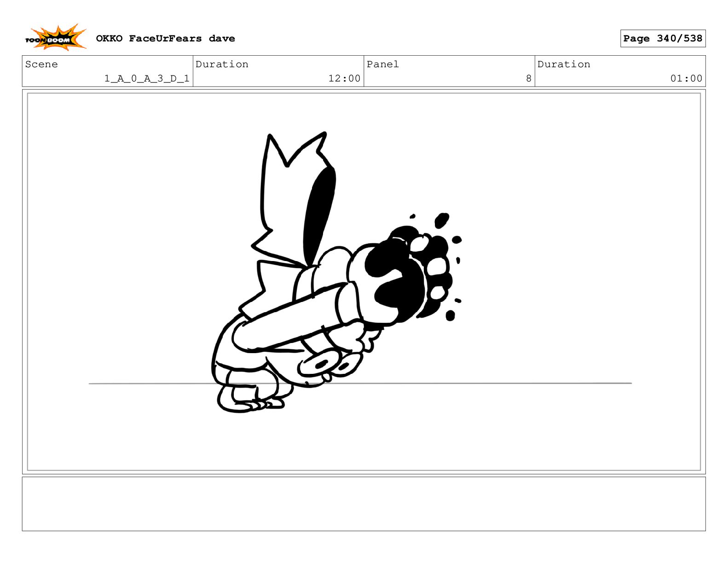Click the empty notes box below panel
The width and height of the screenshot is (728, 564).
[x=364, y=504]
